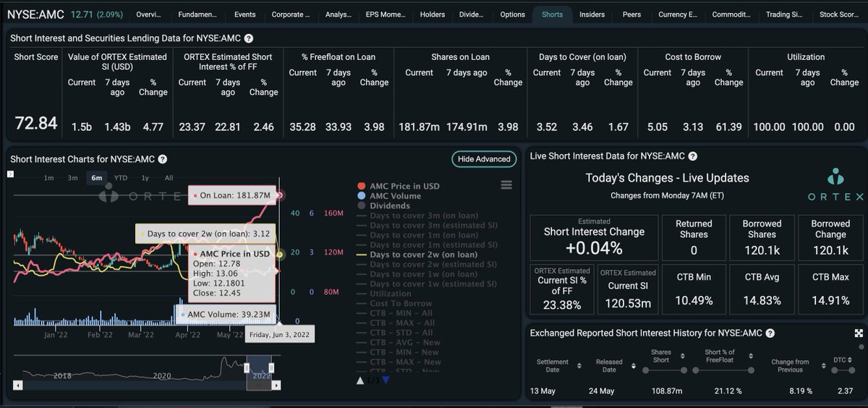Open the Holders tab
Image resolution: width=868 pixels, height=408 pixels.
click(x=433, y=14)
